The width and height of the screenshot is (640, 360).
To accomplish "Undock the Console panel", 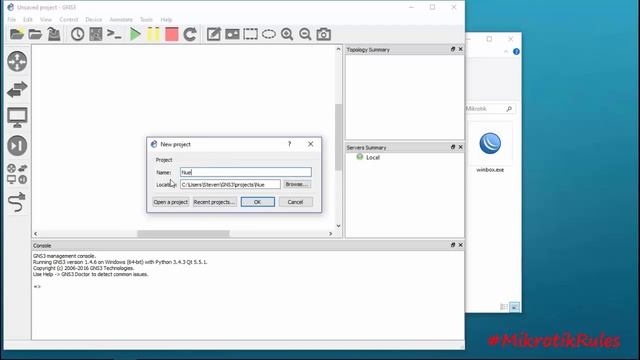I will (453, 245).
